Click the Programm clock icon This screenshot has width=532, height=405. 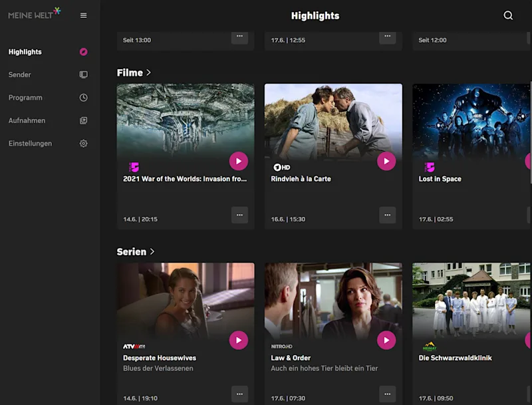[x=84, y=98]
